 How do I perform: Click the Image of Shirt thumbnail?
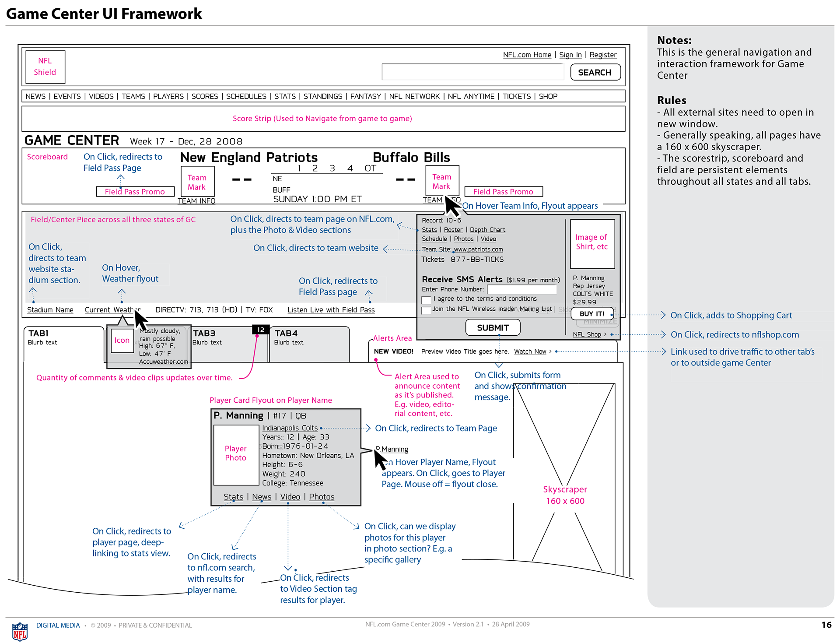592,243
